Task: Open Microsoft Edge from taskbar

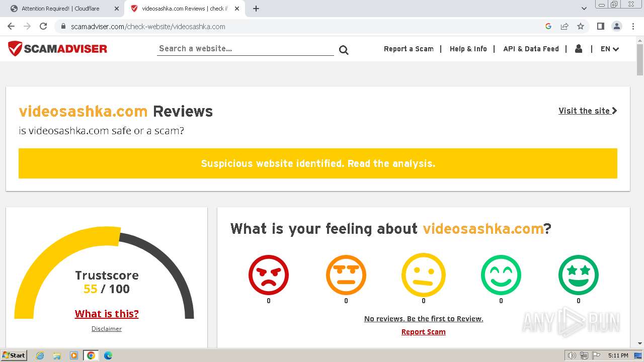Action: [x=108, y=355]
